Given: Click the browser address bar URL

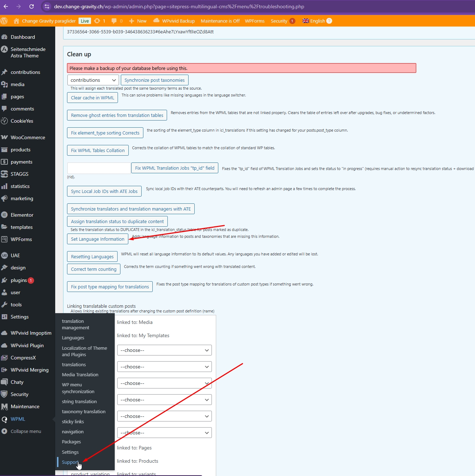Looking at the screenshot, I should pyautogui.click(x=179, y=6).
